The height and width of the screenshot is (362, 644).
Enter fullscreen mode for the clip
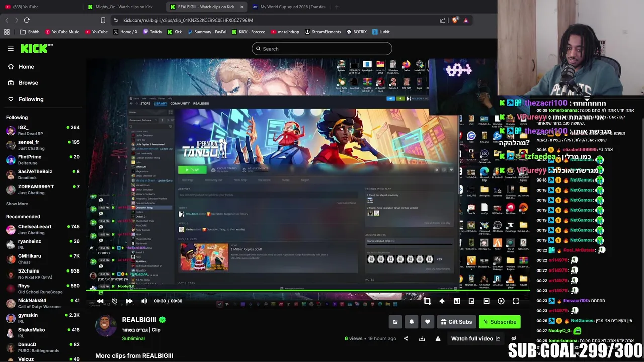(516, 301)
